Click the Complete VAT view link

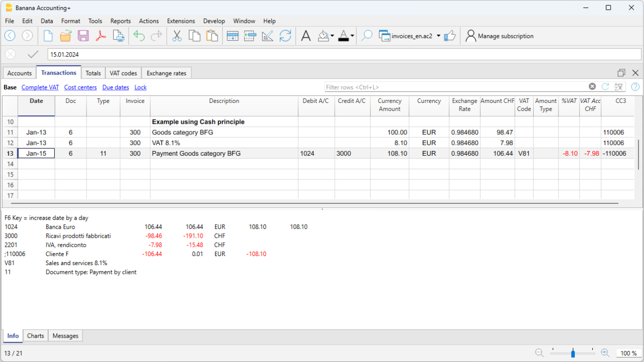point(40,87)
